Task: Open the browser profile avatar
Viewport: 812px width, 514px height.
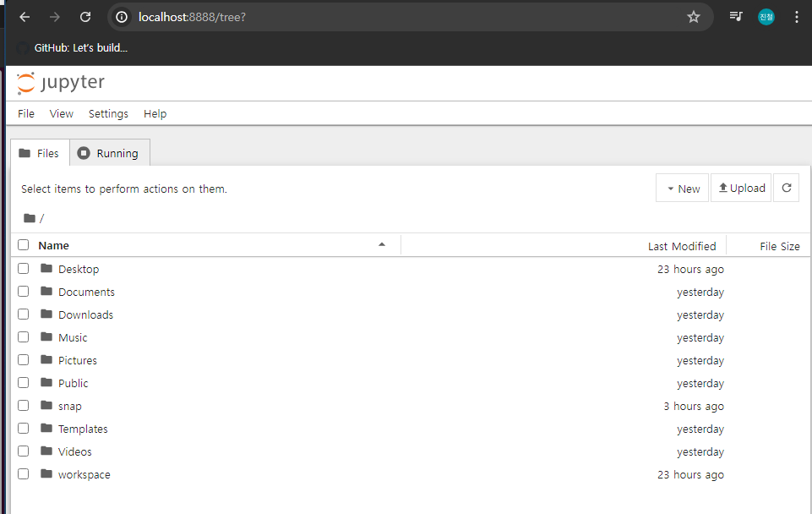Action: pos(766,17)
